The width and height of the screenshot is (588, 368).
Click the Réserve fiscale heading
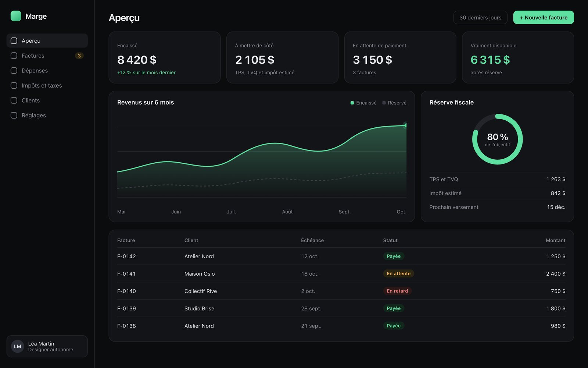[x=451, y=102]
